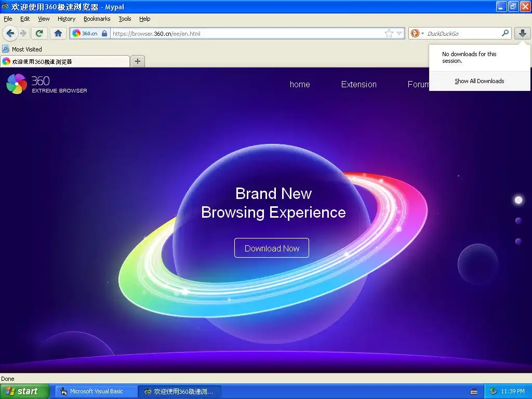The width and height of the screenshot is (532, 399).
Task: Open the home link on the page
Action: click(300, 84)
